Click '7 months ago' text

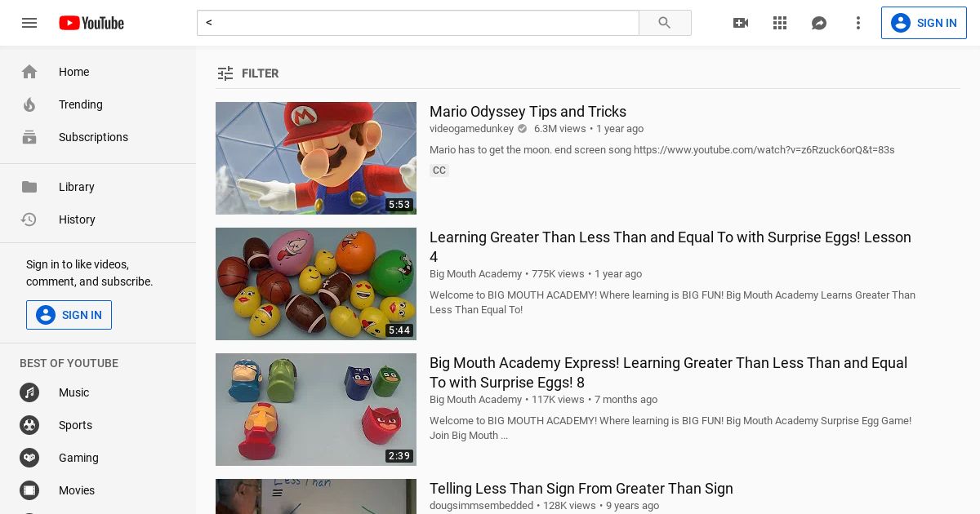click(x=626, y=400)
